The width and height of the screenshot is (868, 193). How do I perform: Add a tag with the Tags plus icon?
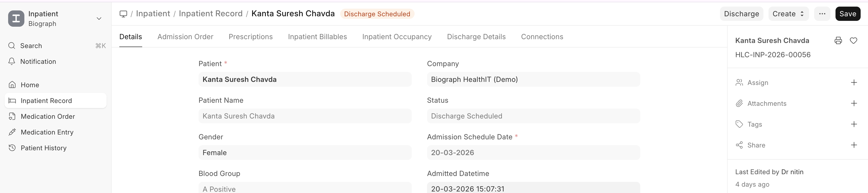coord(854,124)
